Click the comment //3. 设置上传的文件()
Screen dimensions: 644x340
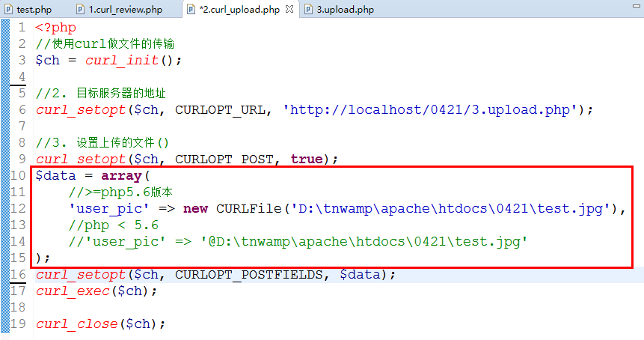[x=102, y=142]
